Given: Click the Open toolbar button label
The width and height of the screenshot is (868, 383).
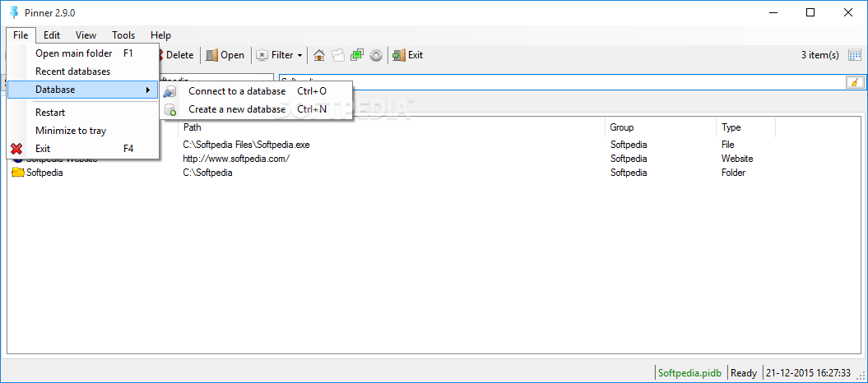Looking at the screenshot, I should point(233,55).
